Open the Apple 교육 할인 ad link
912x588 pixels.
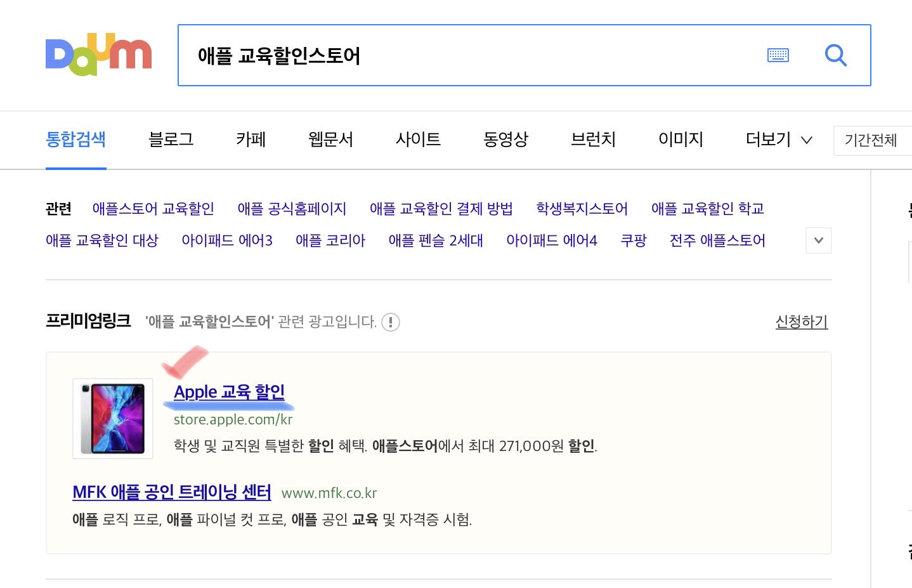pos(229,392)
